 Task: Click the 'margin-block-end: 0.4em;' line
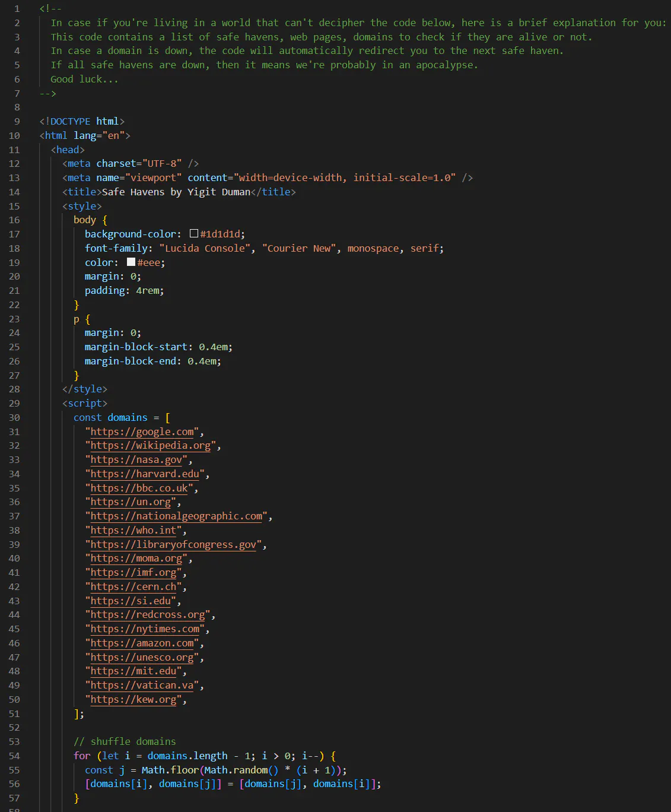point(153,361)
